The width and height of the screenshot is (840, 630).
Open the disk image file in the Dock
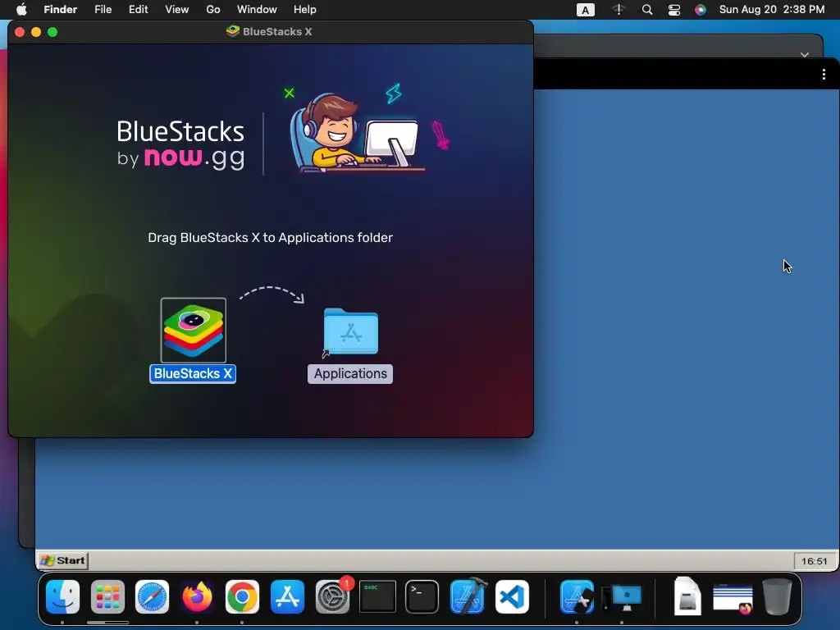coord(687,596)
